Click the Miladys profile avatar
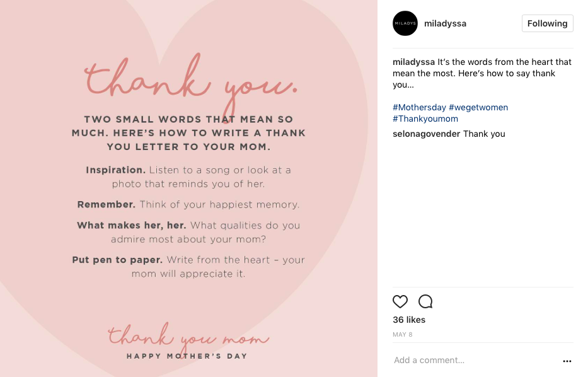The height and width of the screenshot is (377, 588). click(405, 23)
